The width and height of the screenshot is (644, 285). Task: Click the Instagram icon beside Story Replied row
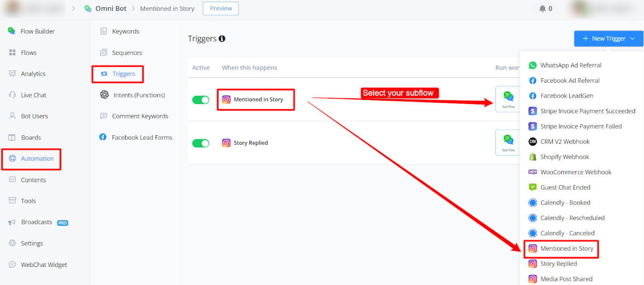click(x=226, y=143)
